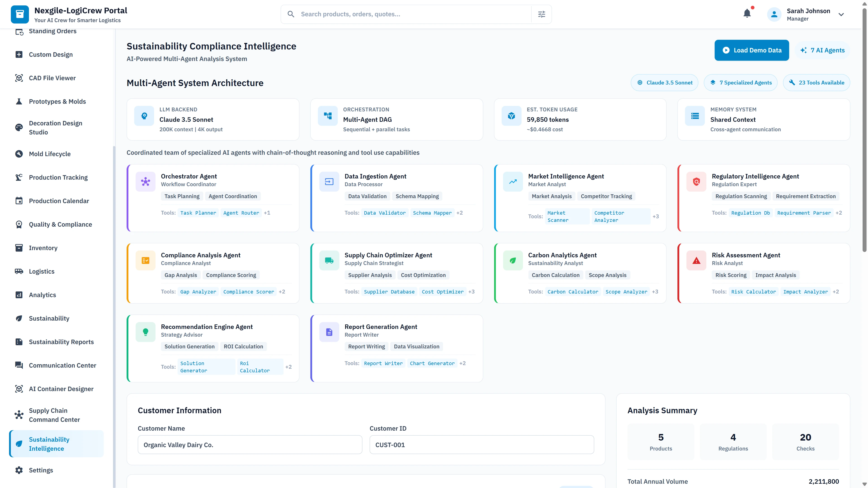868x488 pixels.
Task: Click the Carbon Analytics Agent leaf icon
Action: coord(512,260)
